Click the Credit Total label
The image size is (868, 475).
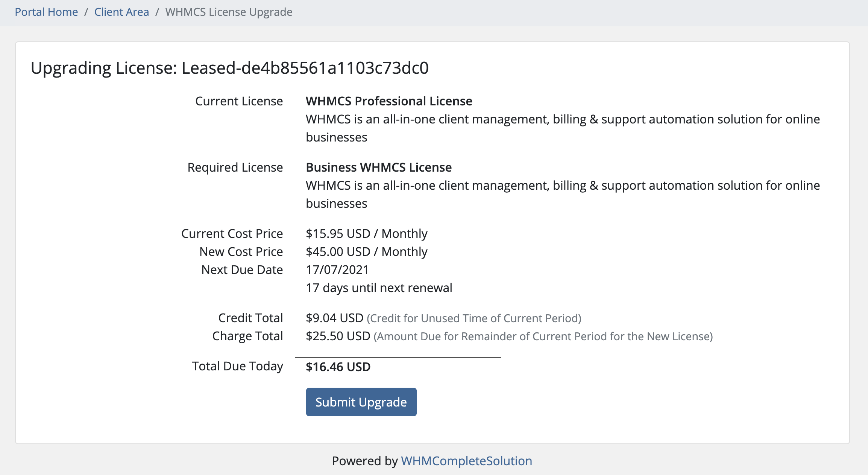[251, 318]
